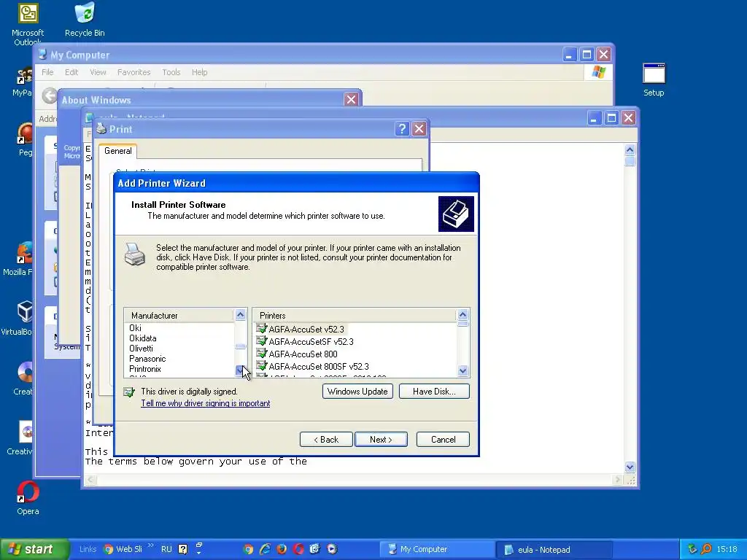747x560 pixels.
Task: Launch Chrome from quick launch bar
Action: [248, 549]
